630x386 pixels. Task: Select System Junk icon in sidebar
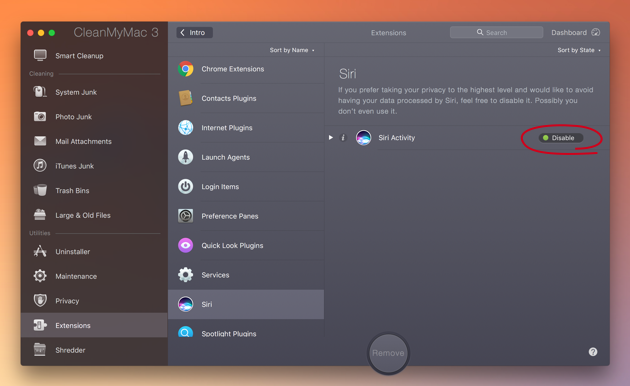(x=40, y=92)
